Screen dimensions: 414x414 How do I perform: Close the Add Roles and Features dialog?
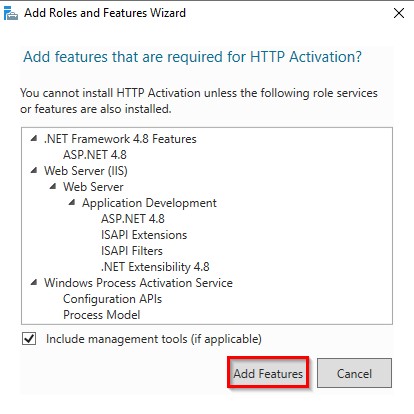click(399, 13)
